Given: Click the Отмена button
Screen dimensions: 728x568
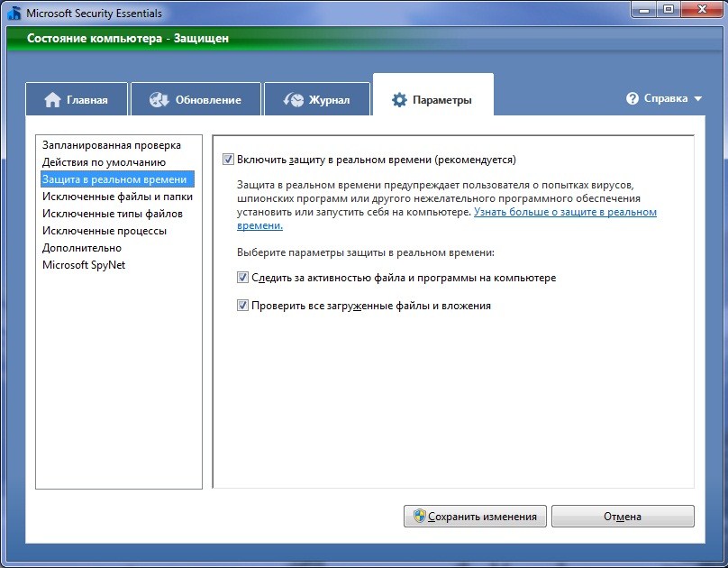Looking at the screenshot, I should click(x=623, y=516).
